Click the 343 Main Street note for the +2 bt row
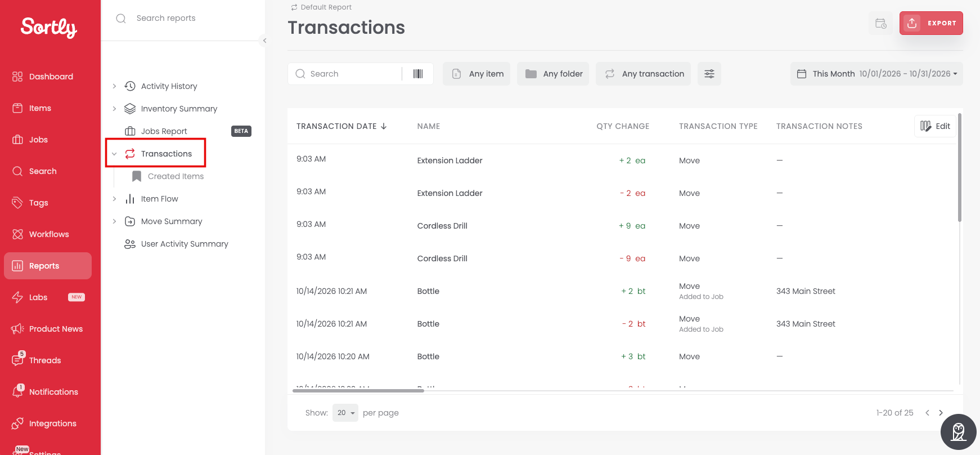Image resolution: width=980 pixels, height=455 pixels. 806,291
